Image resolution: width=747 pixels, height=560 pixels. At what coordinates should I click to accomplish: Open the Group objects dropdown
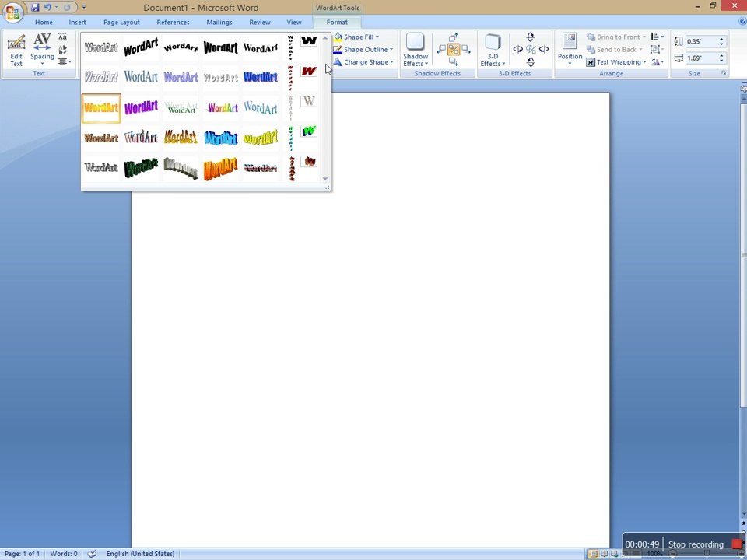tap(658, 50)
